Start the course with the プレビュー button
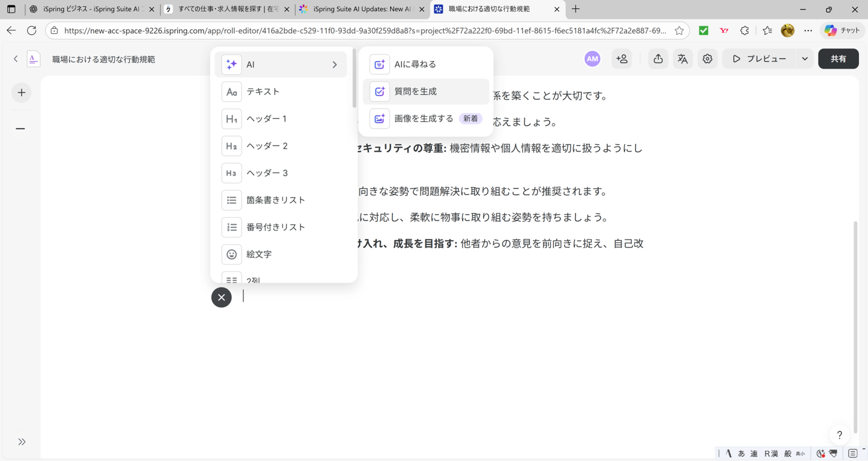Screen dimensions: 868x461 tap(760, 59)
